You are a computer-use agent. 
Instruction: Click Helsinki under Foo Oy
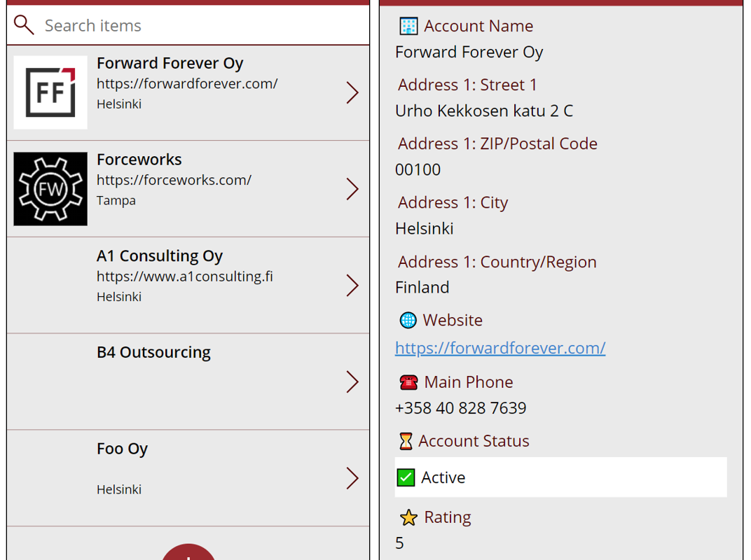click(119, 489)
